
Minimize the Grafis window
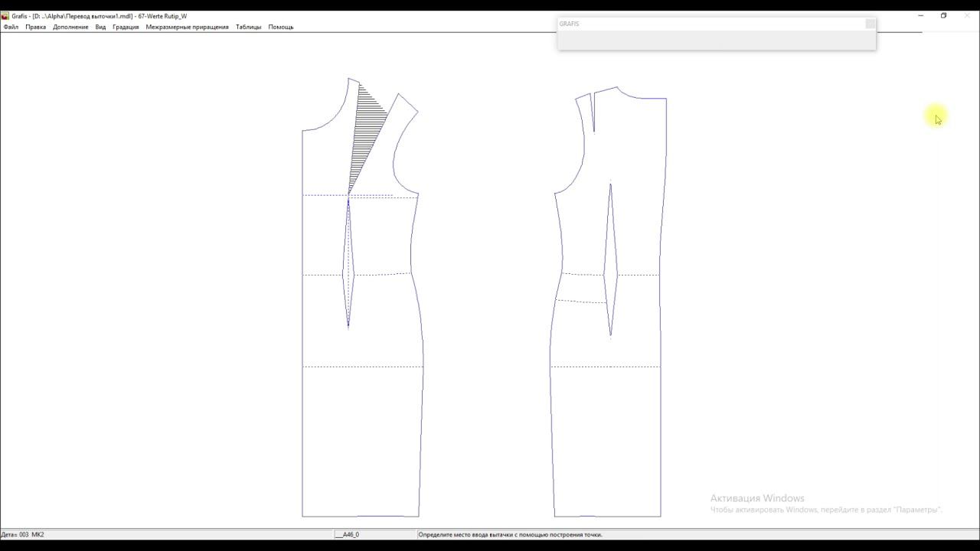(x=921, y=15)
